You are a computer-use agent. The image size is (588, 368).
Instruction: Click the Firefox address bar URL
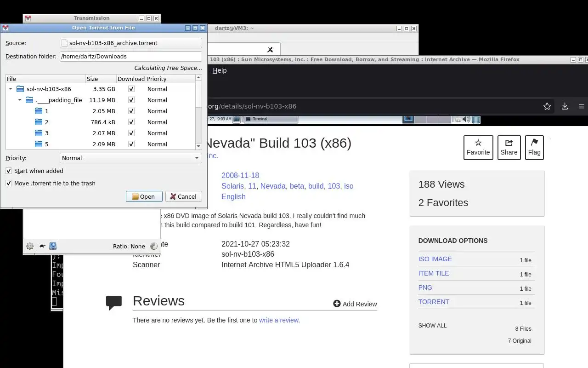[x=252, y=106]
